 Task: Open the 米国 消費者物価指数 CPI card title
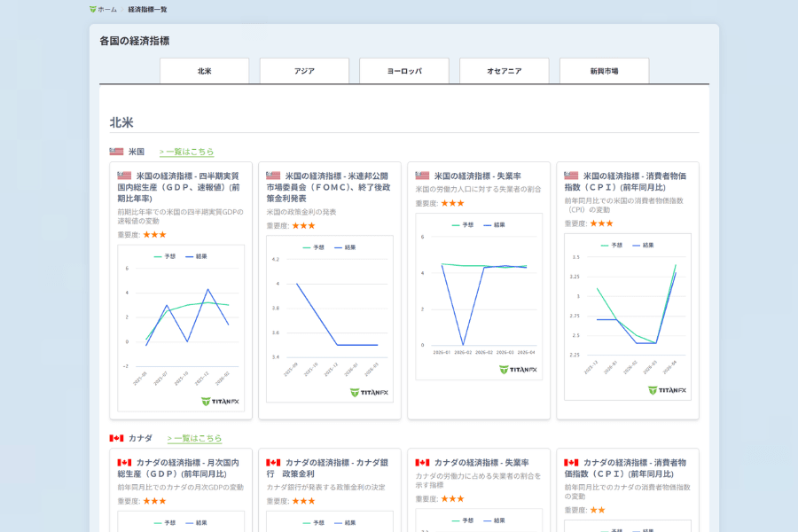pos(625,181)
